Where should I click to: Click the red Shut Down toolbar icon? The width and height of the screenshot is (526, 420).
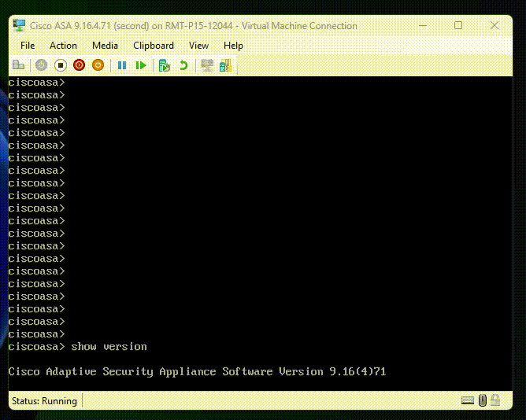pos(80,65)
